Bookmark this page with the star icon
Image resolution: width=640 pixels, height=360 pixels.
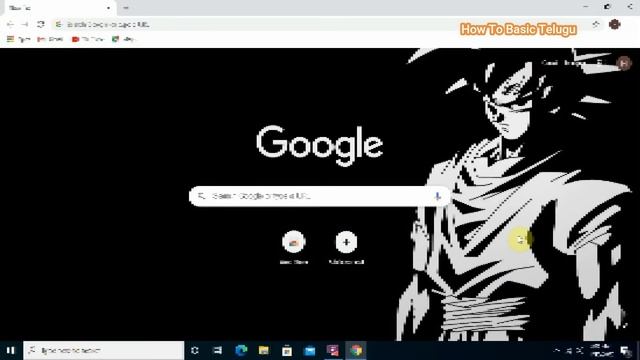(x=596, y=24)
